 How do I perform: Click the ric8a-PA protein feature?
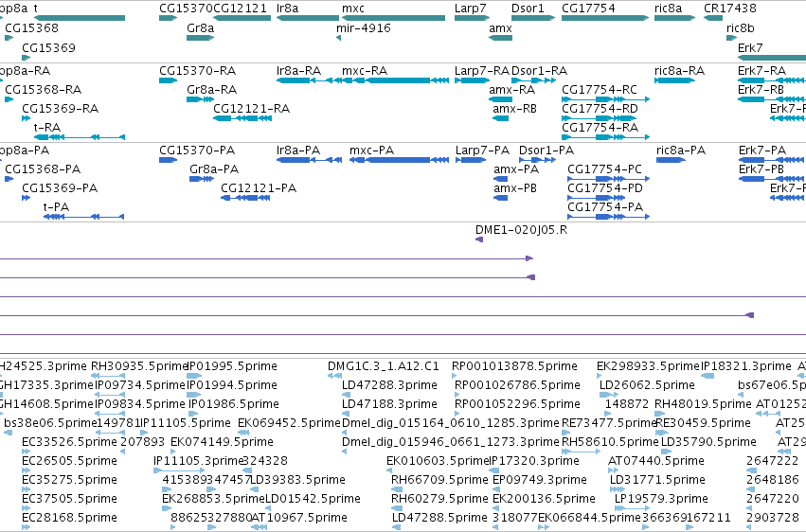point(671,160)
